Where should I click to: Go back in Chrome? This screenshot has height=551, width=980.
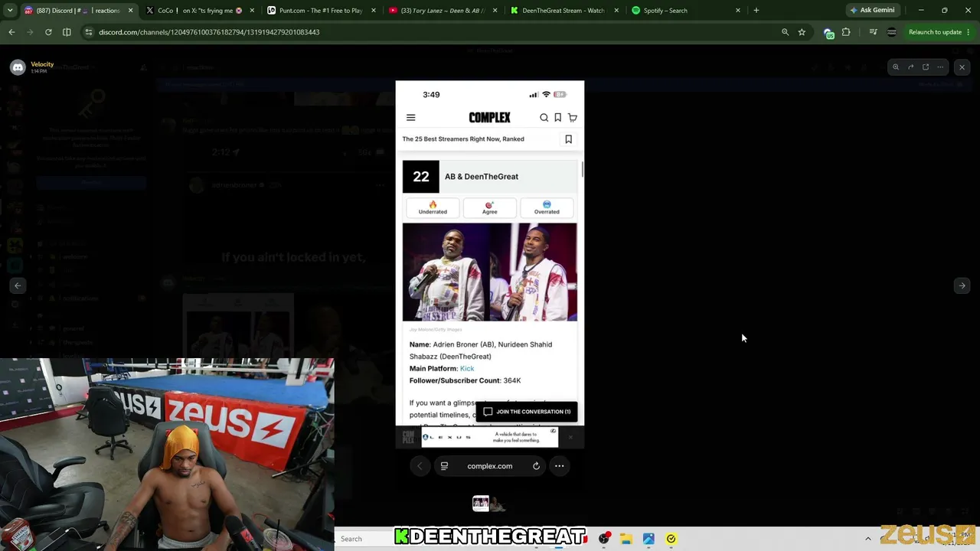[x=11, y=32]
